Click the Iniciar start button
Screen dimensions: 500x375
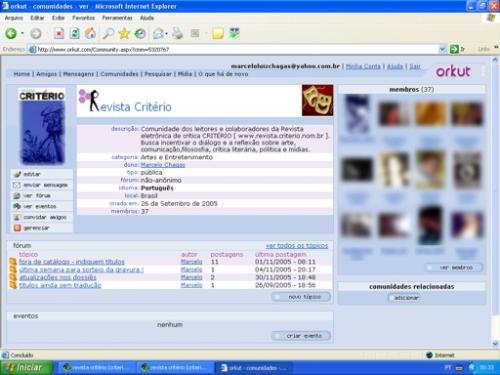(26, 368)
